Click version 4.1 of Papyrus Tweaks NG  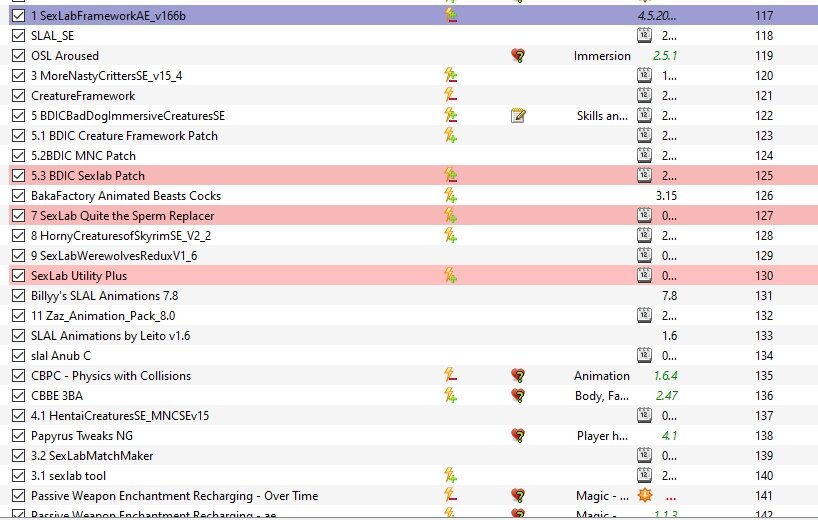click(670, 436)
